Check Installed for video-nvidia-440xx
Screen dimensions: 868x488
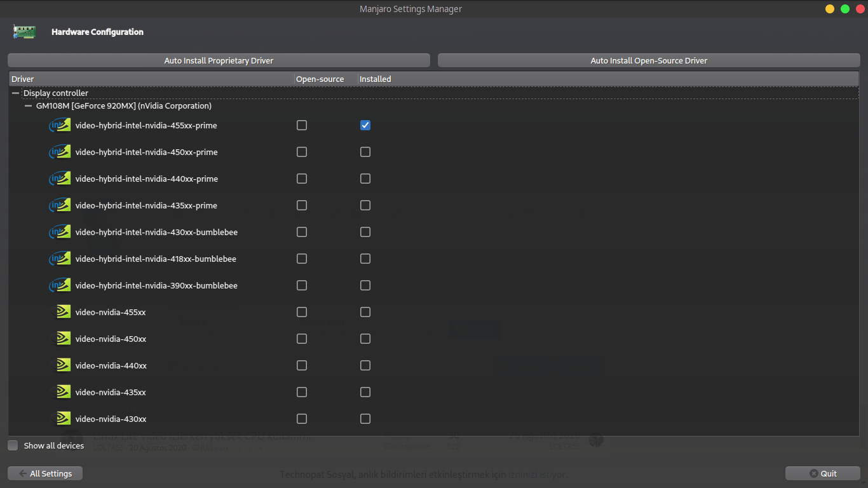click(365, 365)
